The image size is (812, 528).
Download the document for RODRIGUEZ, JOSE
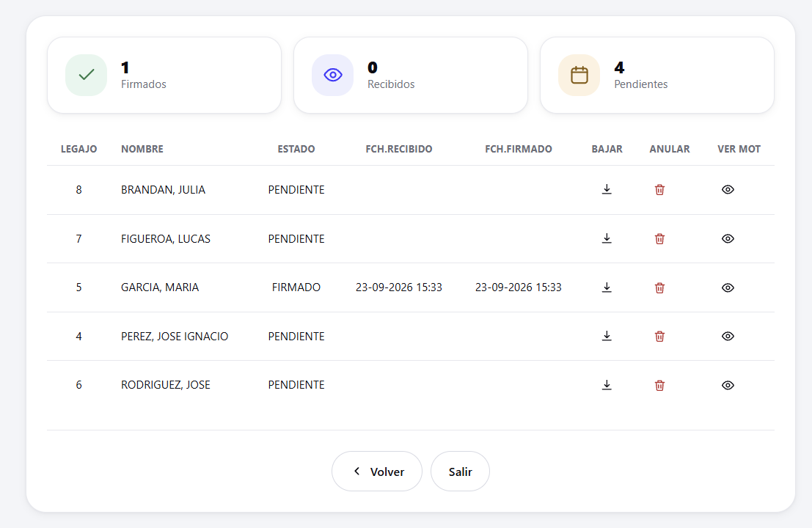click(607, 385)
